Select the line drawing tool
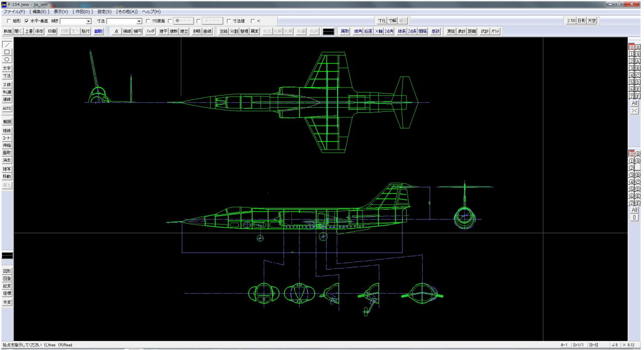 pyautogui.click(x=7, y=44)
